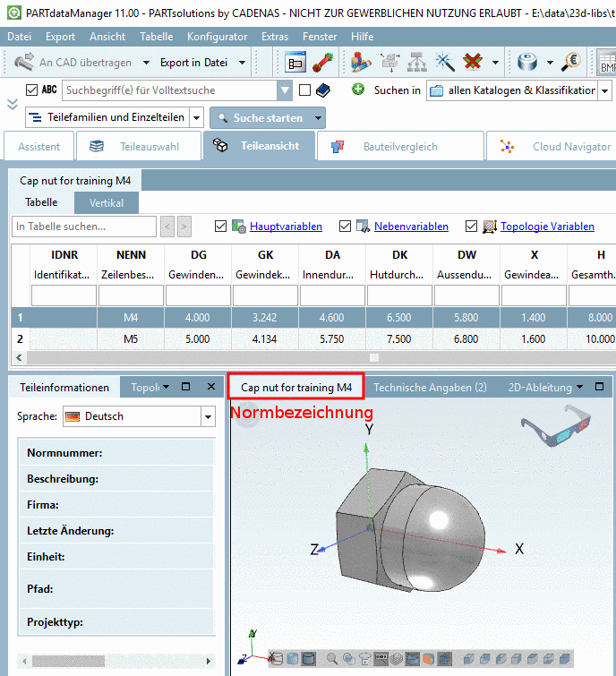Click the red screw connection icon
The height and width of the screenshot is (676, 616).
[x=323, y=62]
